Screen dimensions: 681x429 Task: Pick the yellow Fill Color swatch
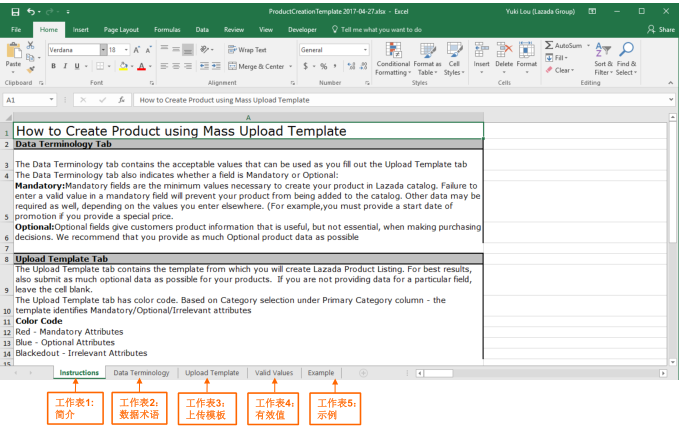[122, 67]
